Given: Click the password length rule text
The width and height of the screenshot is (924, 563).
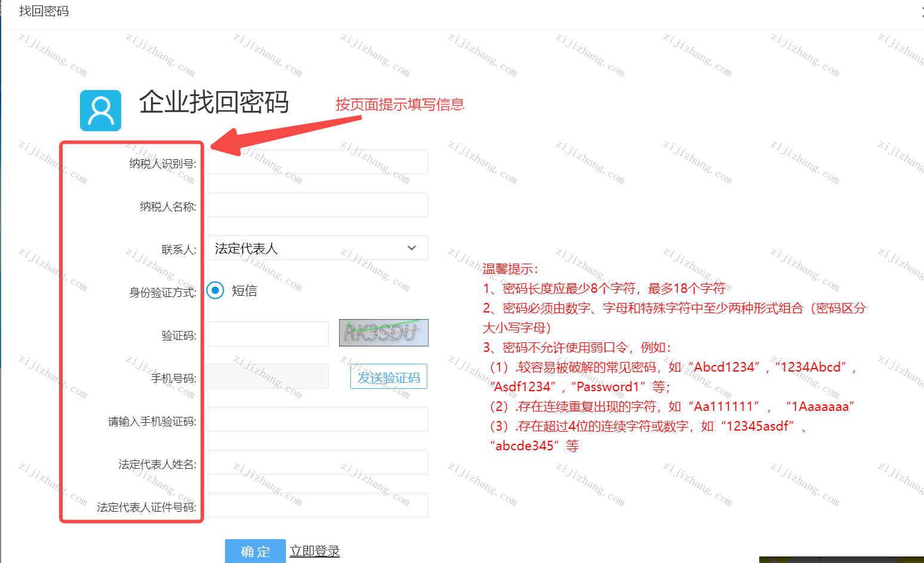Looking at the screenshot, I should 604,289.
